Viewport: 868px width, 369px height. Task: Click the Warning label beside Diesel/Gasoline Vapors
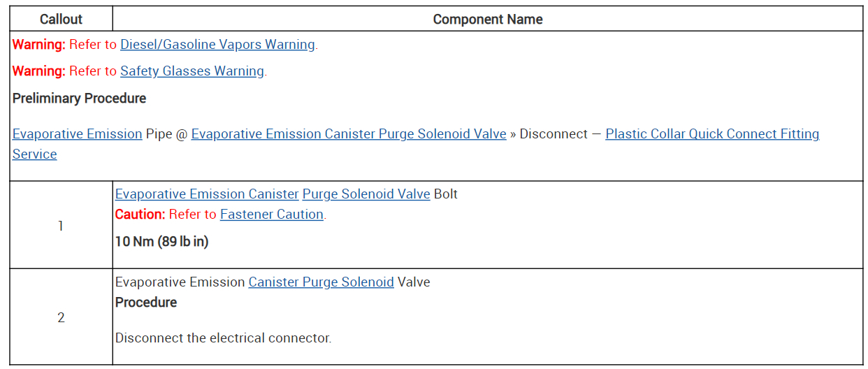pos(38,45)
